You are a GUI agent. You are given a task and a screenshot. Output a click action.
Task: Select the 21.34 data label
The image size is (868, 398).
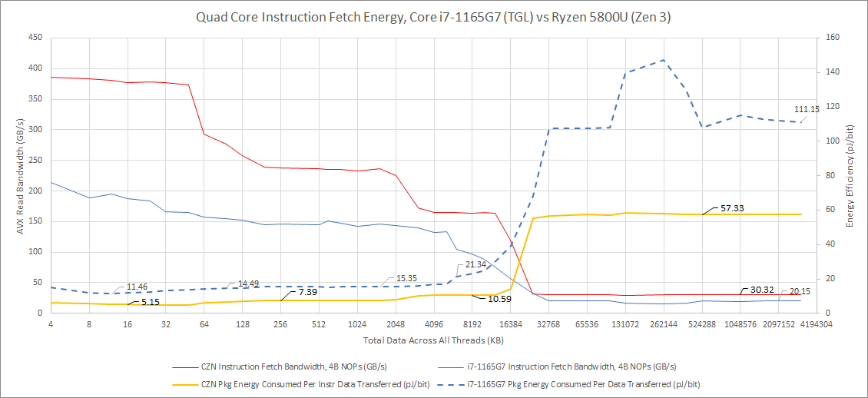[476, 265]
